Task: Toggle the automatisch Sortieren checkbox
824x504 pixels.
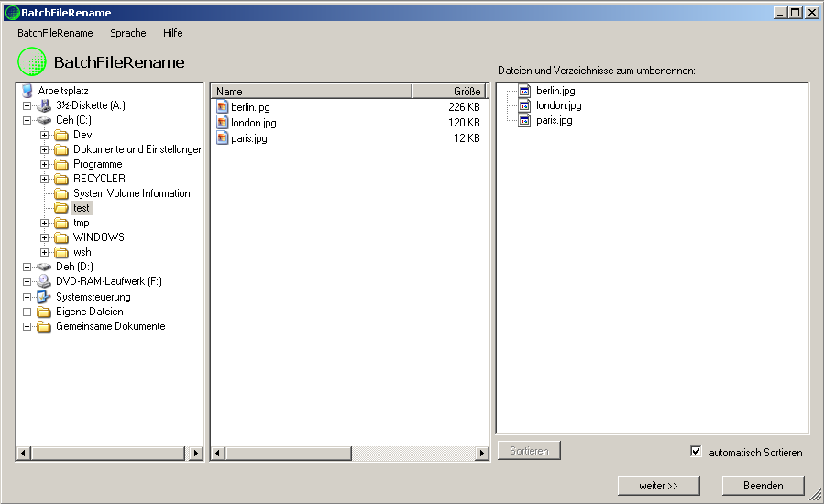Action: pyautogui.click(x=696, y=452)
